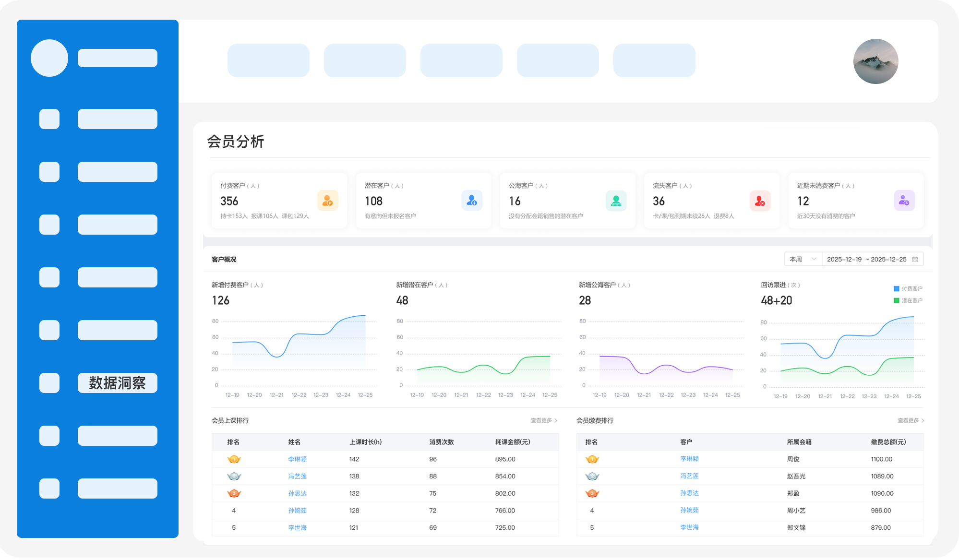Viewport: 959px width, 560px height.
Task: Click the bronze third-place medal in payment ranking
Action: [592, 493]
